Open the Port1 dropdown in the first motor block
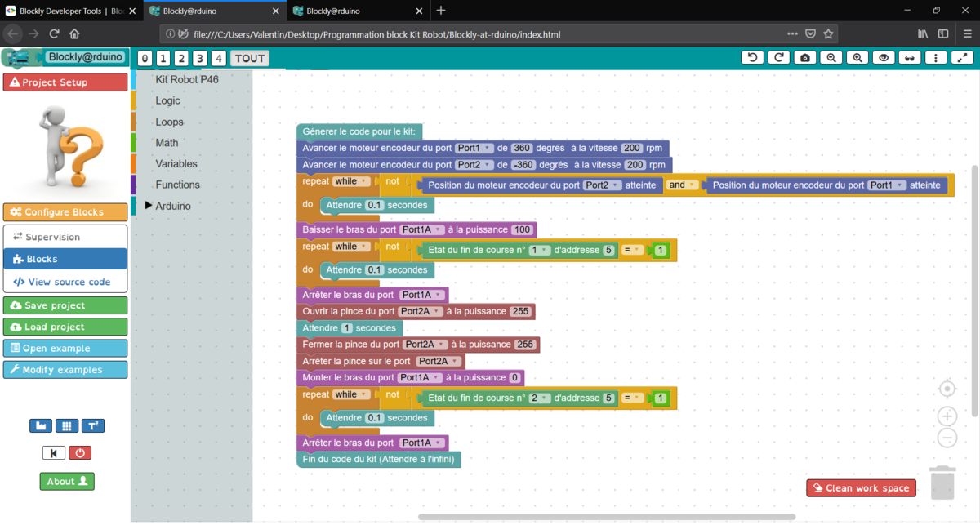The width and height of the screenshot is (980, 525). 474,148
